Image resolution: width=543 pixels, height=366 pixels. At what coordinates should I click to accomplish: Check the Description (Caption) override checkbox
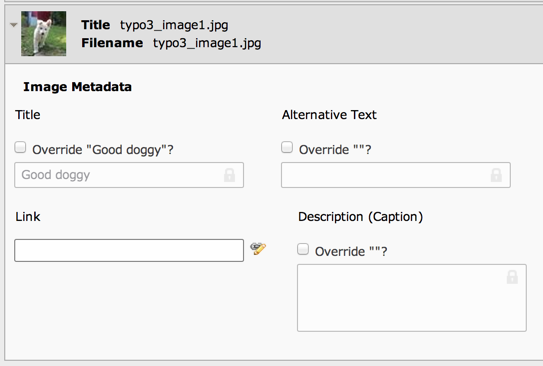coord(303,249)
